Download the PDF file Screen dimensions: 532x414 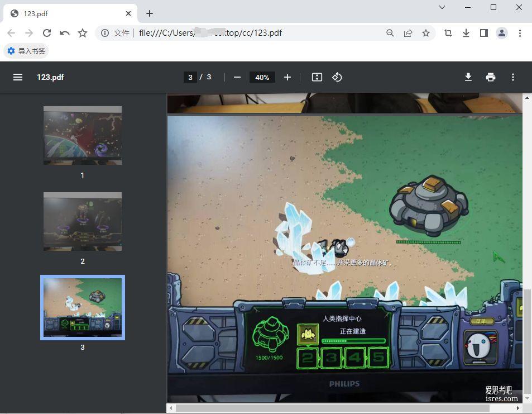(468, 77)
